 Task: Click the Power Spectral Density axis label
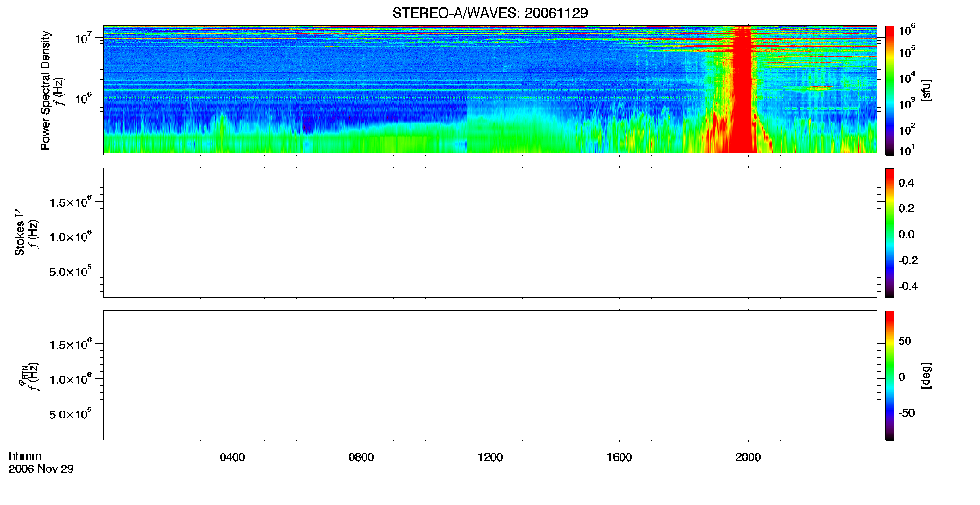[45, 90]
